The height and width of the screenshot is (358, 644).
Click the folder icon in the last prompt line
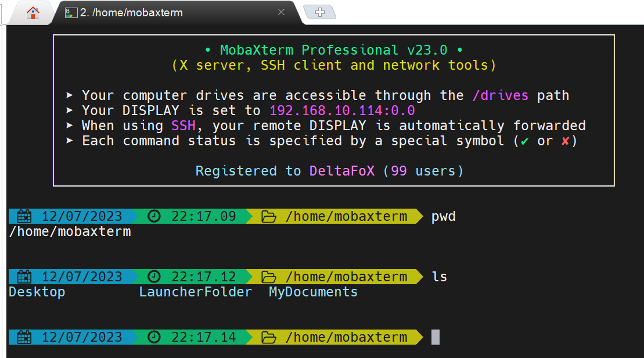(x=268, y=338)
